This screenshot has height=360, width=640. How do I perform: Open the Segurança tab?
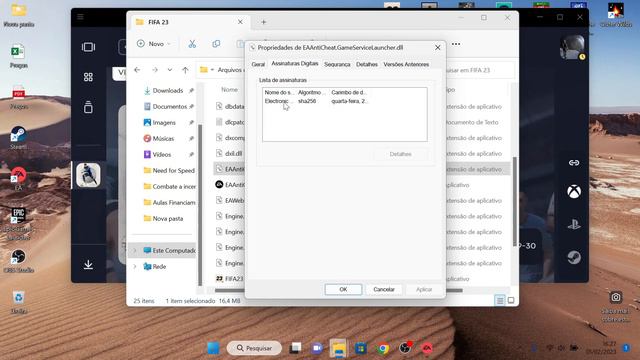[x=337, y=64]
